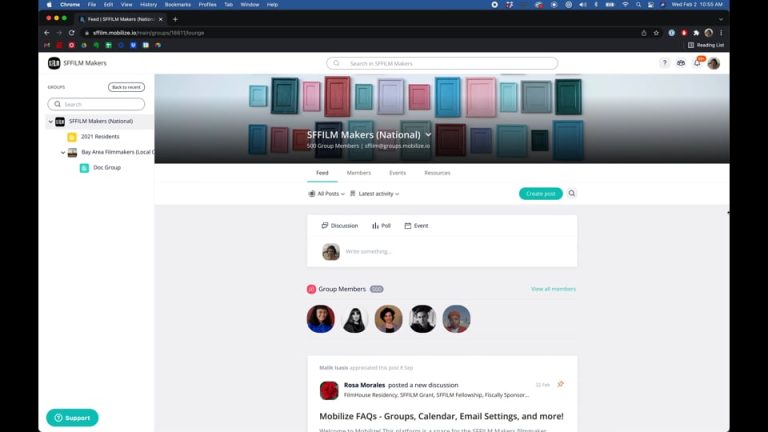The width and height of the screenshot is (768, 432).
Task: Click macOS Spotlight search icon
Action: pyautogui.click(x=638, y=4)
